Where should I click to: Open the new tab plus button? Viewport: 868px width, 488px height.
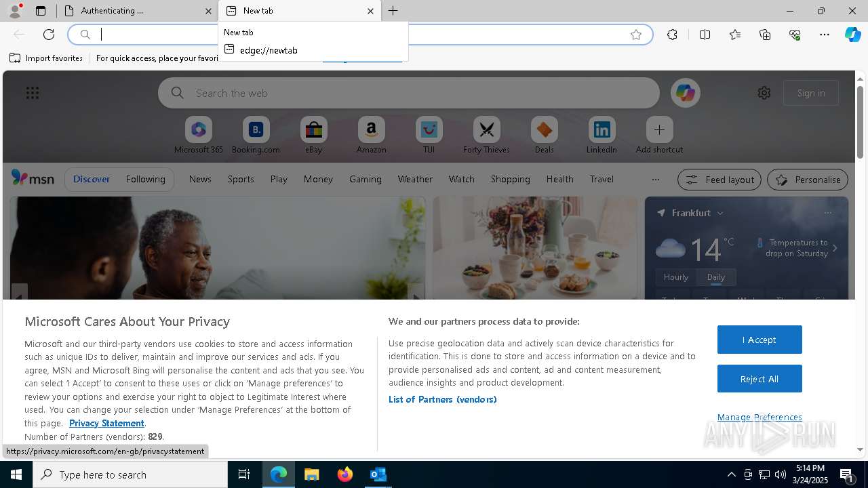[393, 11]
